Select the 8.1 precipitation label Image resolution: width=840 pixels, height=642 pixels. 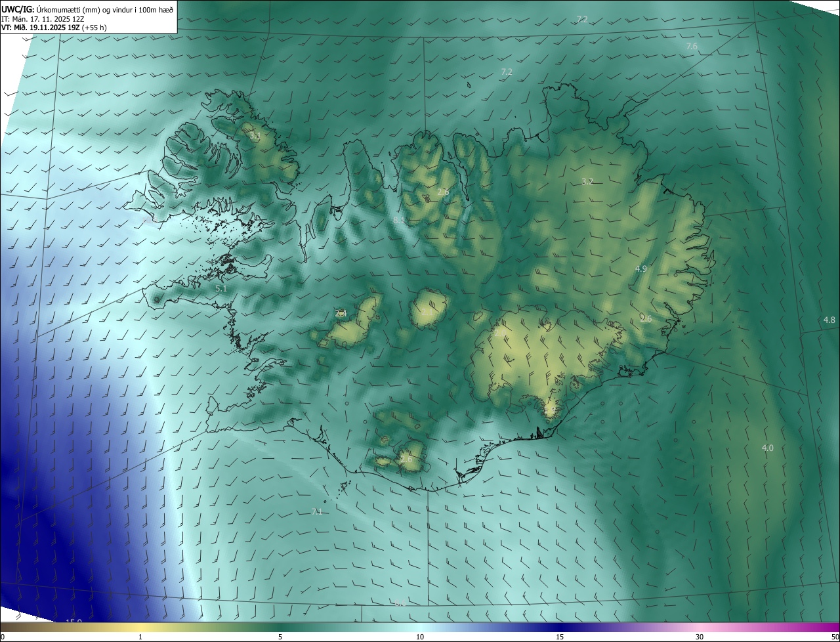click(x=400, y=221)
